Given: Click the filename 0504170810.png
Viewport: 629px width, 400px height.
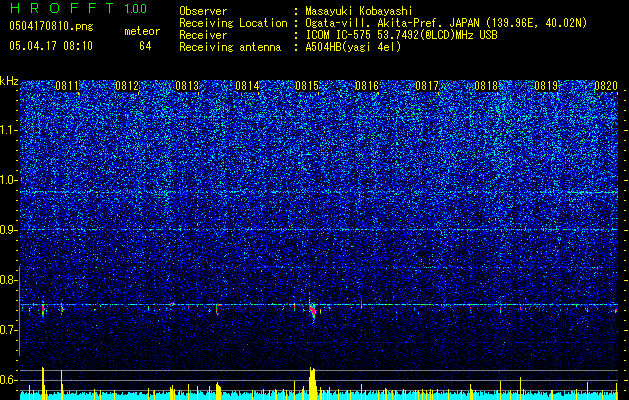Looking at the screenshot, I should pos(51,26).
